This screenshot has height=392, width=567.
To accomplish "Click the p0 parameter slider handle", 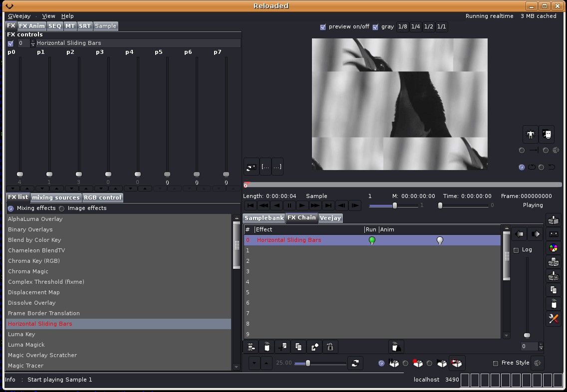I will pos(20,174).
